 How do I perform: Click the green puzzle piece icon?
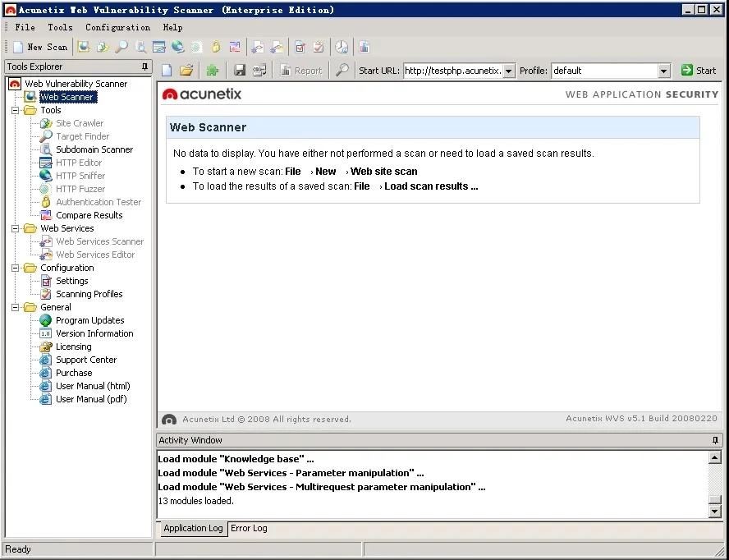[213, 71]
